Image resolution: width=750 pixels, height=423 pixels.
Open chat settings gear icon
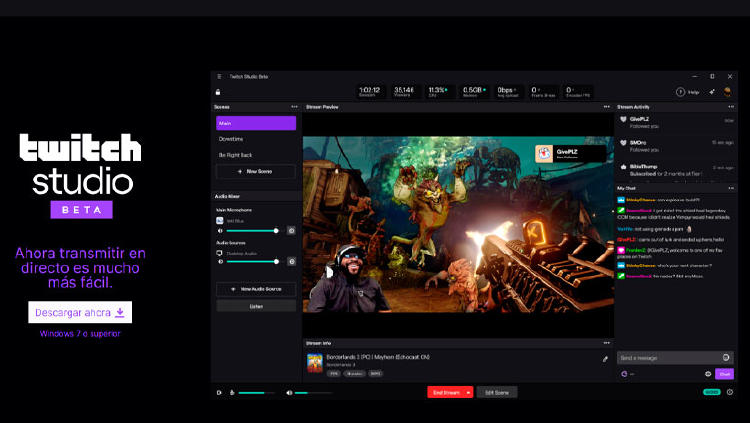[708, 374]
